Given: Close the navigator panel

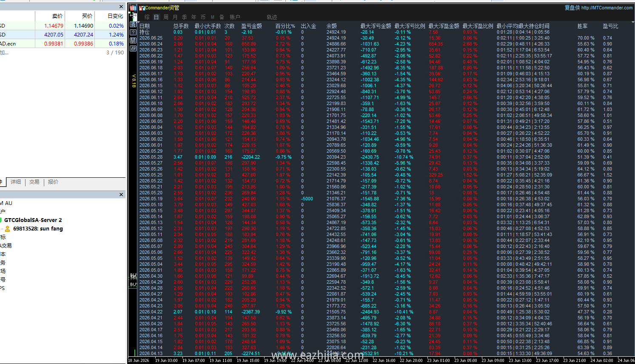Looking at the screenshot, I should (121, 194).
